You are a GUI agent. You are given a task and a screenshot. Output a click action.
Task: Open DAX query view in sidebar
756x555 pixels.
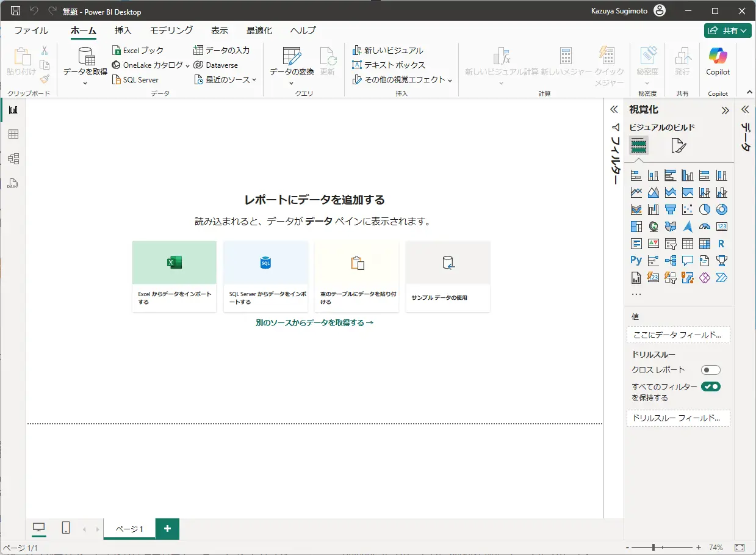[13, 183]
